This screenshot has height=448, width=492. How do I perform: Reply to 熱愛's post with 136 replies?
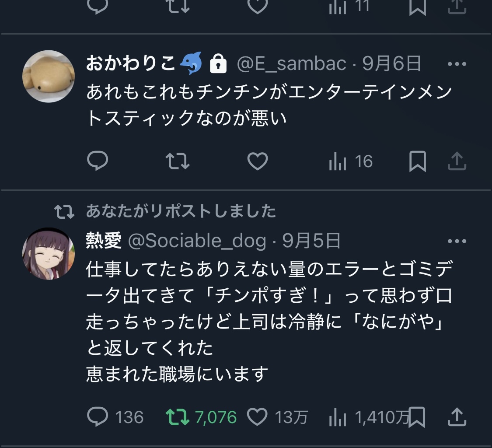point(98,417)
